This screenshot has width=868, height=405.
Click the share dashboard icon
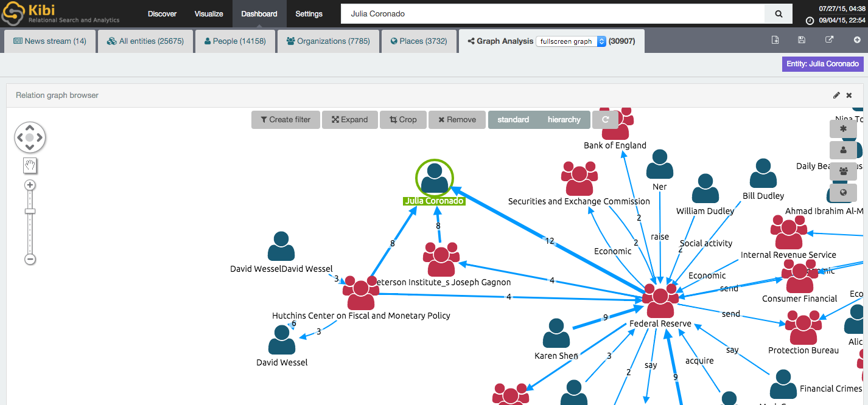(829, 40)
